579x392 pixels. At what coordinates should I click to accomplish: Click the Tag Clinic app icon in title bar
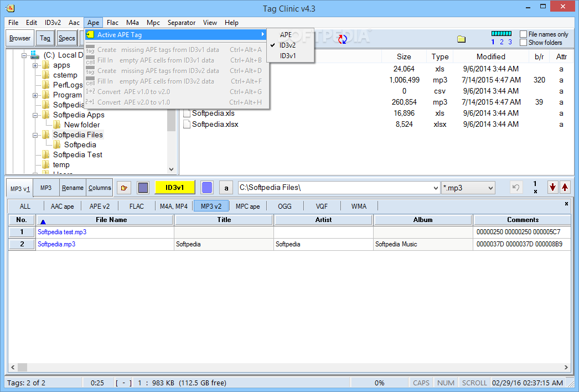pyautogui.click(x=10, y=8)
